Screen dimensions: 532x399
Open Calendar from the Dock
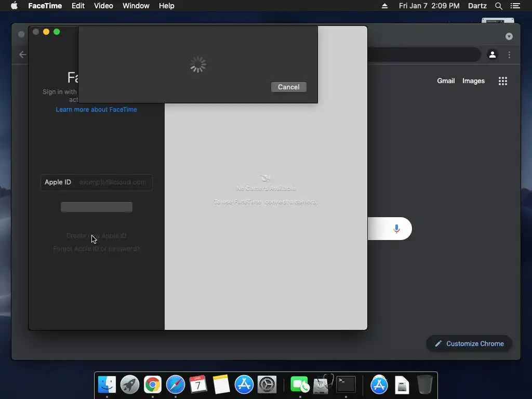198,385
